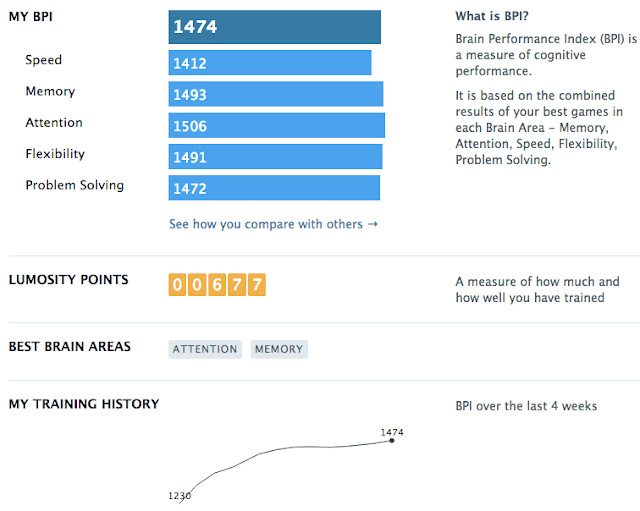This screenshot has width=640, height=511.
Task: Click the last Lumosity points digit 7 tile
Action: (257, 284)
